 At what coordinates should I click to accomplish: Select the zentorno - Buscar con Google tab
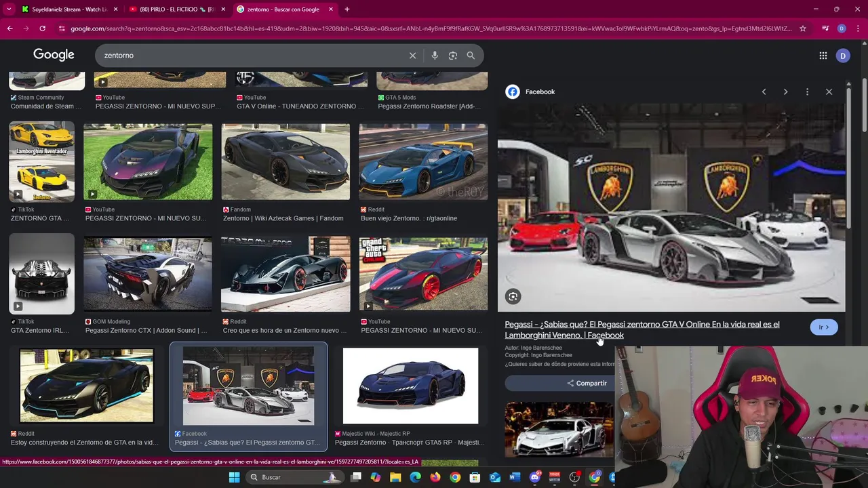click(284, 9)
